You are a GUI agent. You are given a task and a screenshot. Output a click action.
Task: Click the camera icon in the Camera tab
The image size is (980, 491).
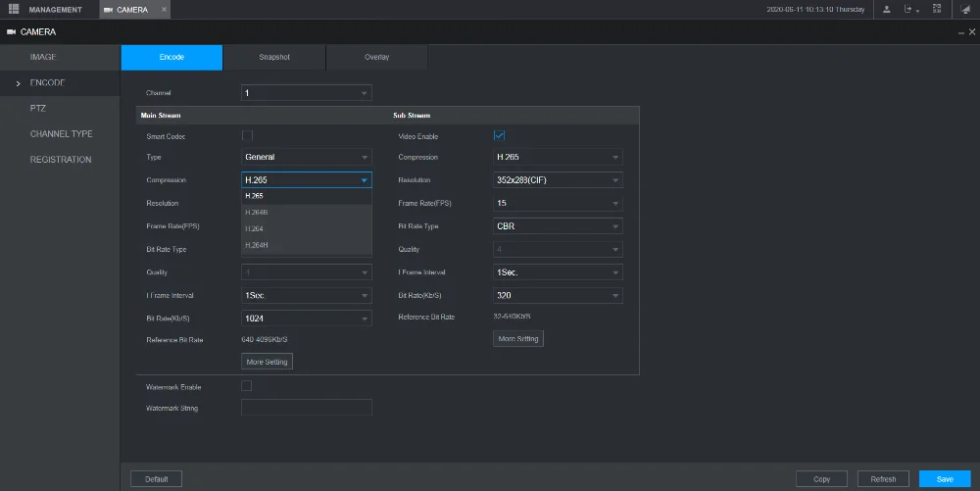click(x=108, y=10)
